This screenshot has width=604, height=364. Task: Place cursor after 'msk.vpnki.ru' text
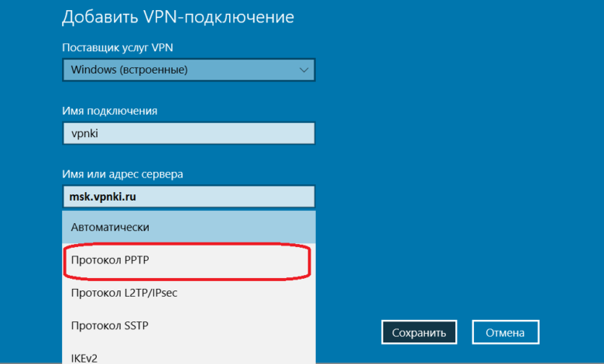click(x=138, y=197)
